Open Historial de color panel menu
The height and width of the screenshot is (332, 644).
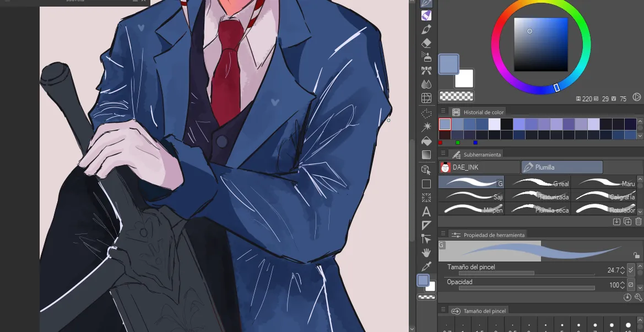443,112
